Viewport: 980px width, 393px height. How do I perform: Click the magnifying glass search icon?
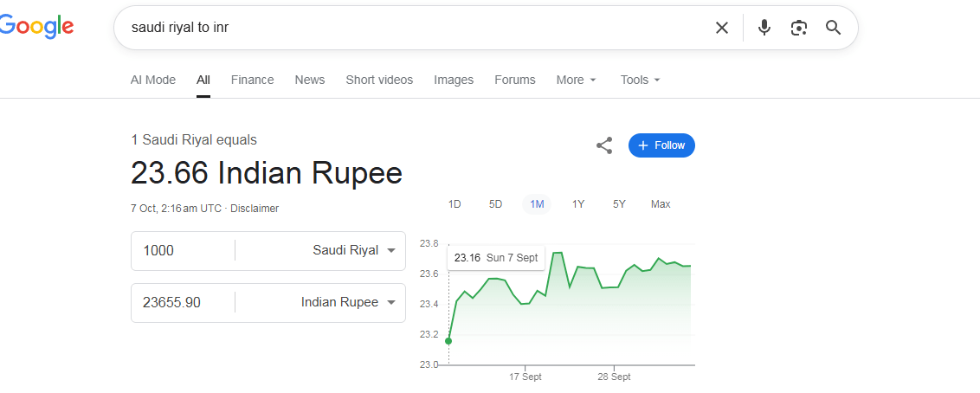(833, 28)
